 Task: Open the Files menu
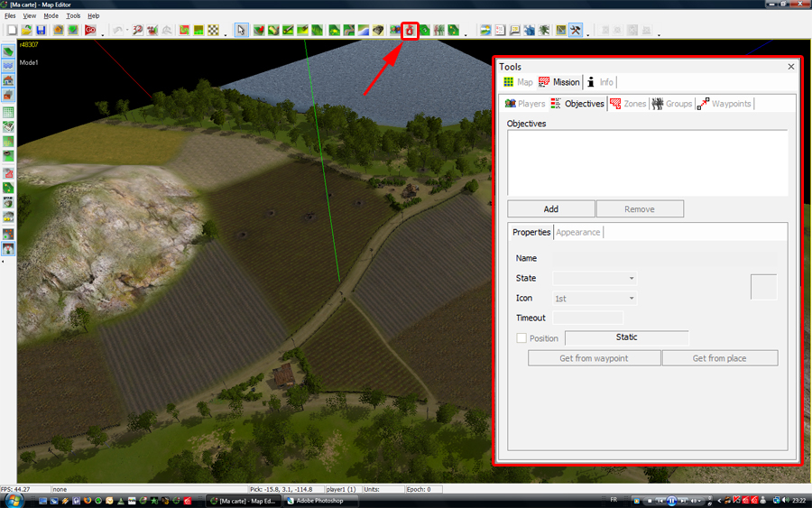10,16
